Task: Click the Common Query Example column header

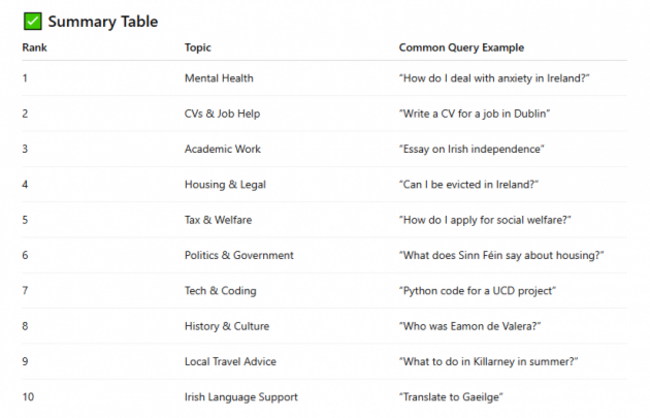Action: 461,47
